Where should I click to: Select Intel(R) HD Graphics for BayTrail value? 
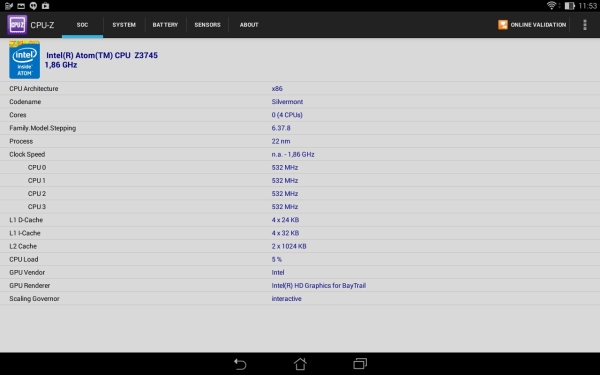coord(319,285)
